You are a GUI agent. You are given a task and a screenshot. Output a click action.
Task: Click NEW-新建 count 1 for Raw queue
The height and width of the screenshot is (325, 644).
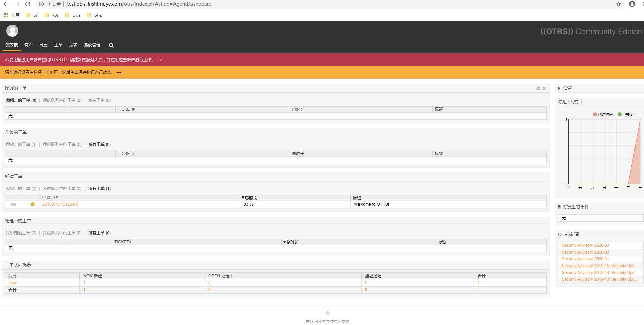(x=84, y=283)
